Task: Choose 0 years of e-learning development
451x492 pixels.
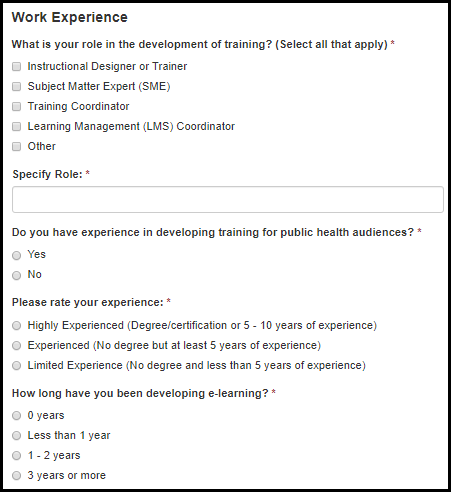Action: pyautogui.click(x=16, y=416)
